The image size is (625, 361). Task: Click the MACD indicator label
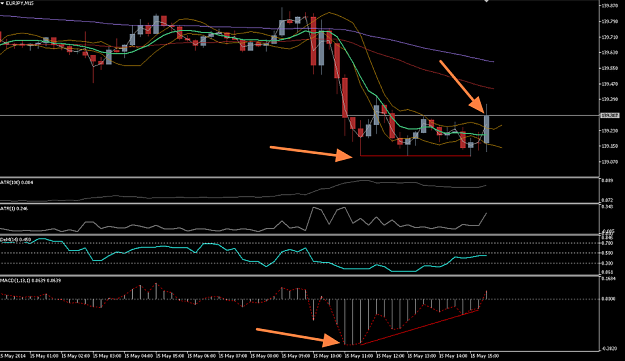(30, 281)
